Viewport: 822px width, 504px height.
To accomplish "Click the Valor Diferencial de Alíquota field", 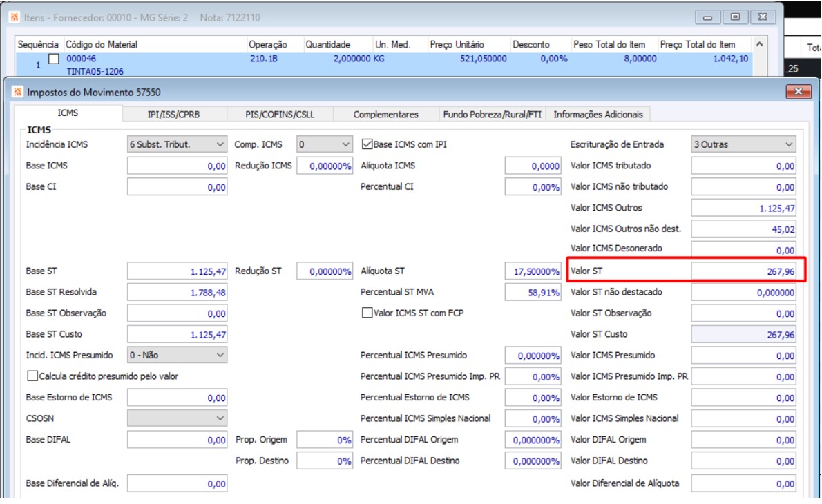I will tap(743, 483).
